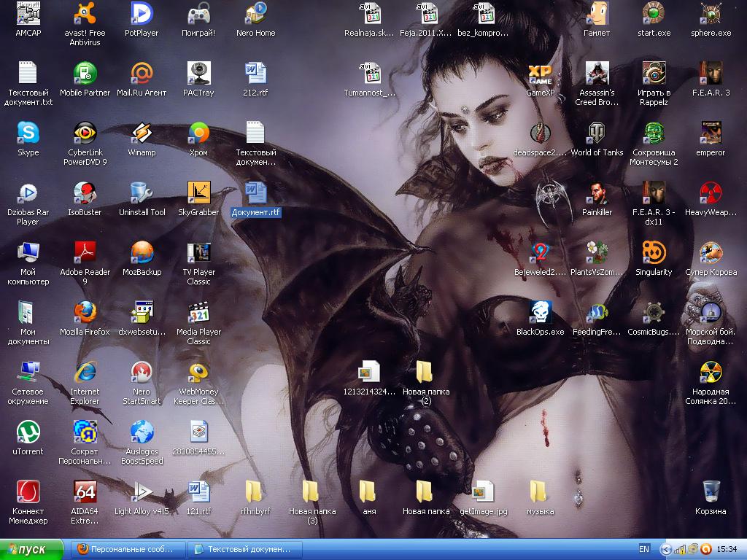Click the Uninstall Tool icon
747x560 pixels.
coord(142,192)
